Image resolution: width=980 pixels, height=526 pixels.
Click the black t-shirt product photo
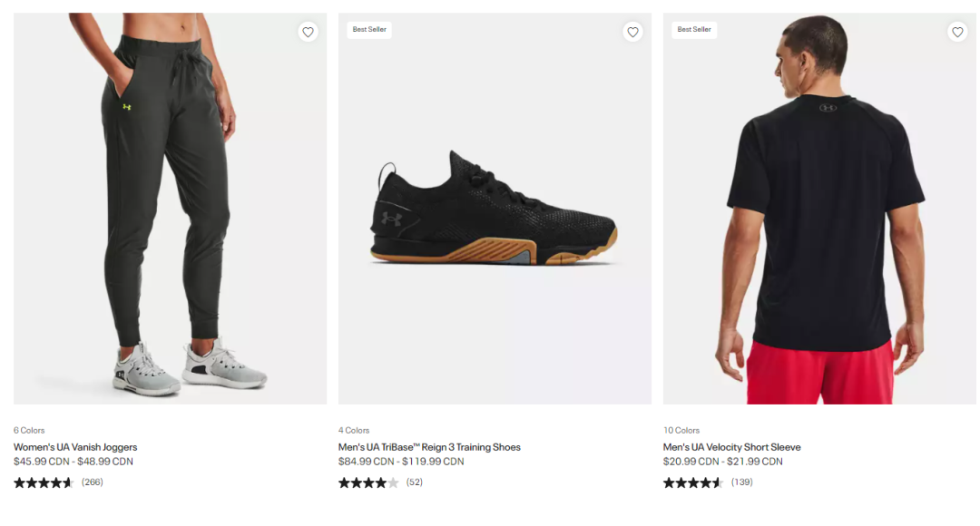819,209
